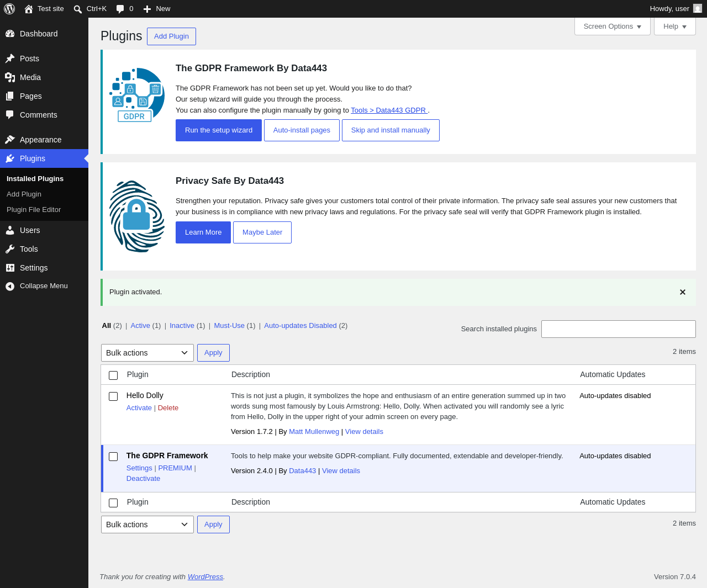The height and width of the screenshot is (588, 707).
Task: Delete the Hello Dolly plugin
Action: 168,408
